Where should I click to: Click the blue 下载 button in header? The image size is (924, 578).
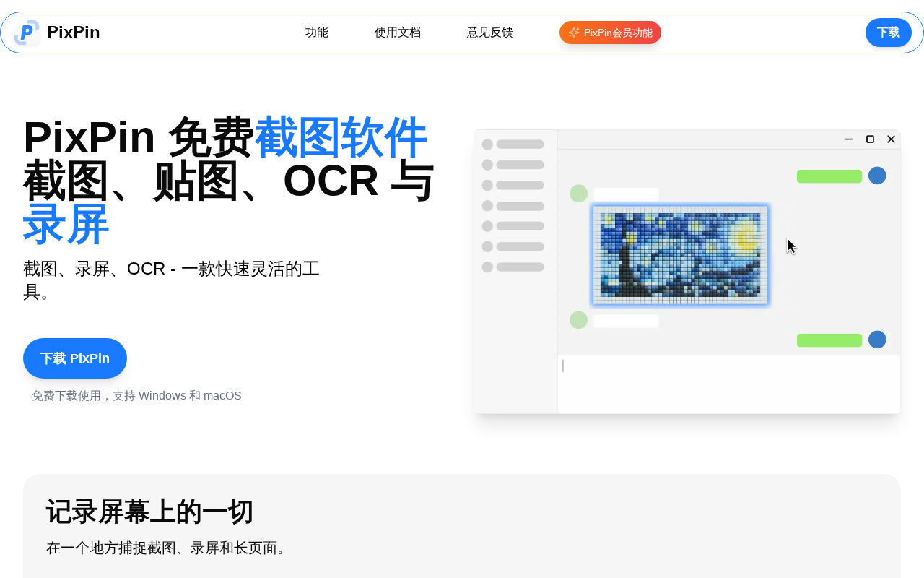pyautogui.click(x=889, y=33)
